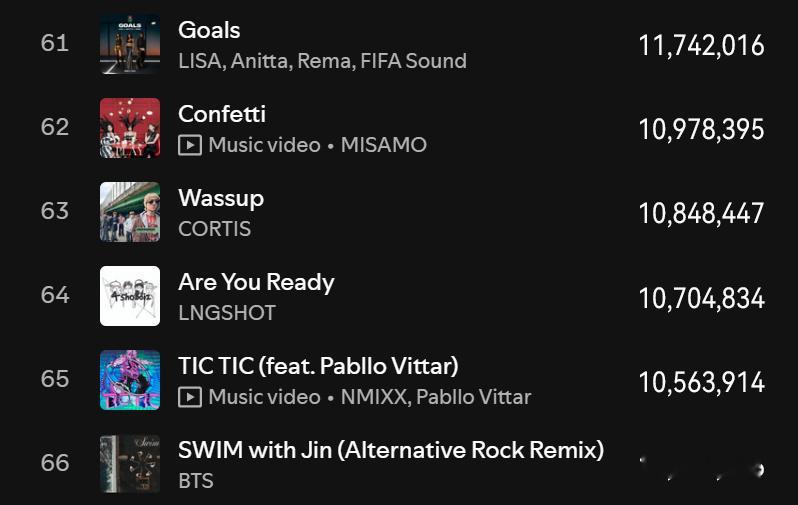798x505 pixels.
Task: Open the Goals album cover thumbnail
Action: point(130,44)
